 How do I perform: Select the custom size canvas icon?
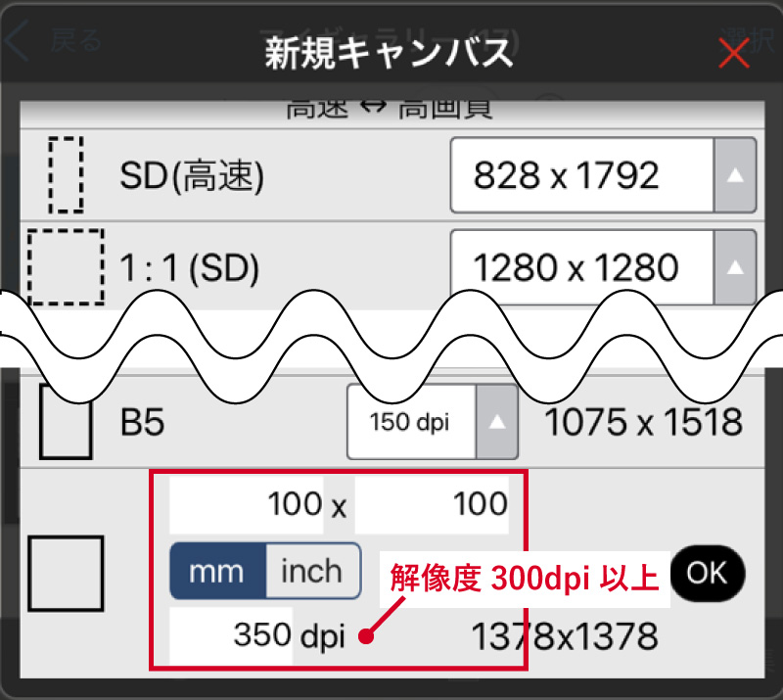click(x=66, y=573)
